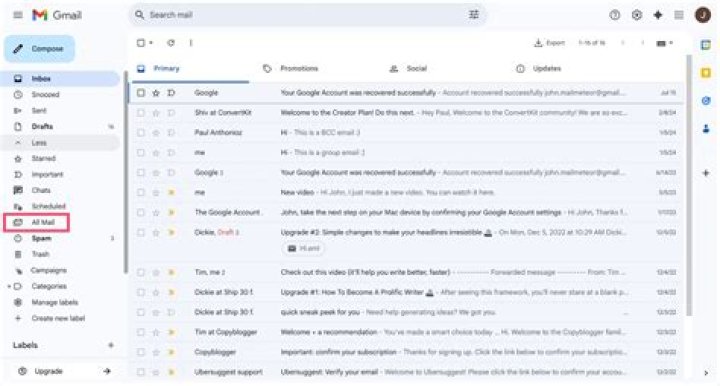
Task: Select the Tim, me email checkbox
Action: (141, 273)
